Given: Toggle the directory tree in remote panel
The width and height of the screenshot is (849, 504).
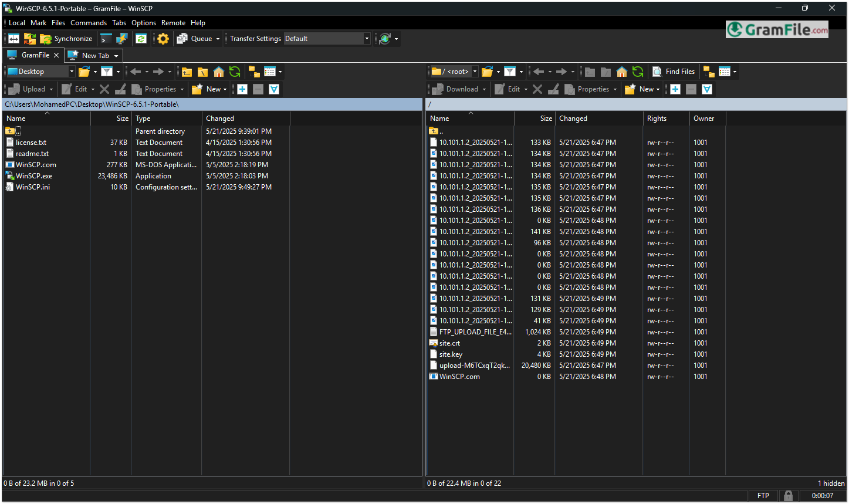Looking at the screenshot, I should click(x=709, y=72).
